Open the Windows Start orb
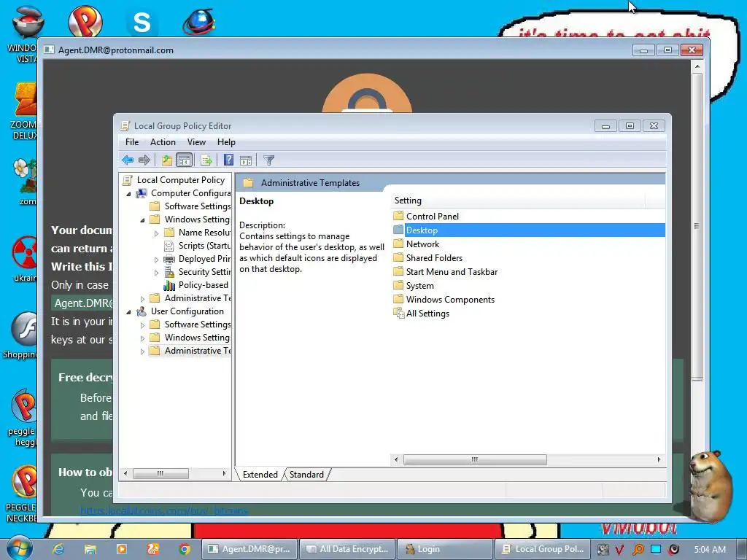This screenshot has height=560, width=747. tap(20, 548)
